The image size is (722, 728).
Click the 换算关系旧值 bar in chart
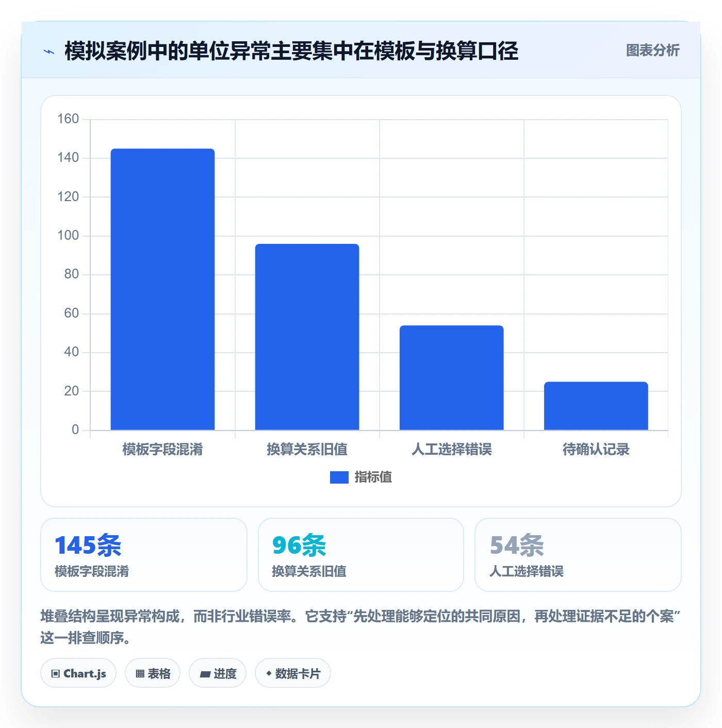(307, 337)
